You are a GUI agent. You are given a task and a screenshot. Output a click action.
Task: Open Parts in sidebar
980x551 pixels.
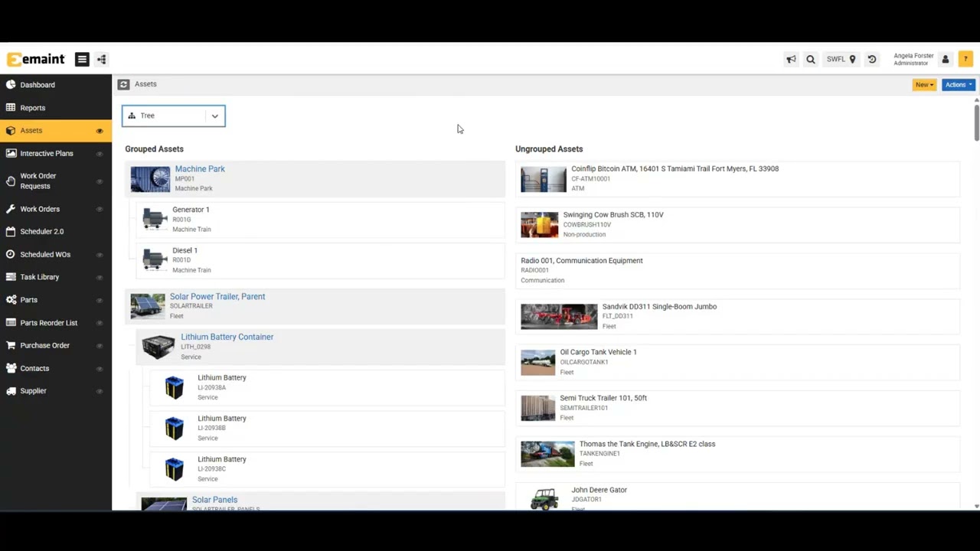[x=56, y=300]
